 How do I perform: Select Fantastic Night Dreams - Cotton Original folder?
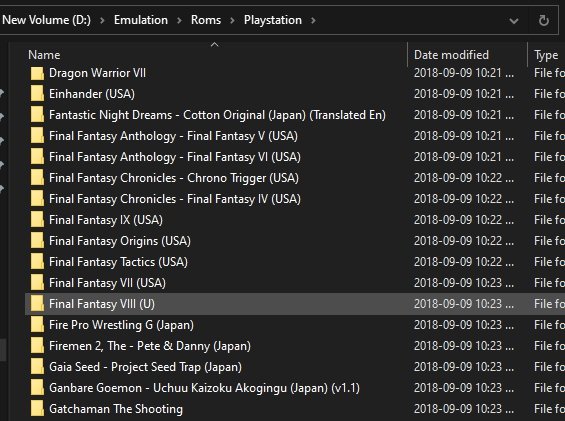pyautogui.click(x=217, y=115)
